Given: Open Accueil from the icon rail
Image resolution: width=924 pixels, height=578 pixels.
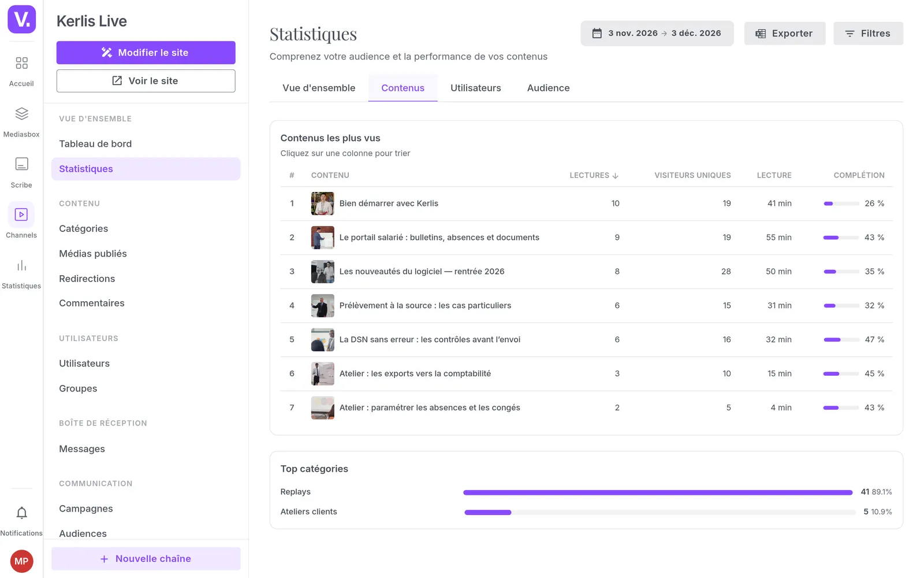Looking at the screenshot, I should (x=21, y=71).
